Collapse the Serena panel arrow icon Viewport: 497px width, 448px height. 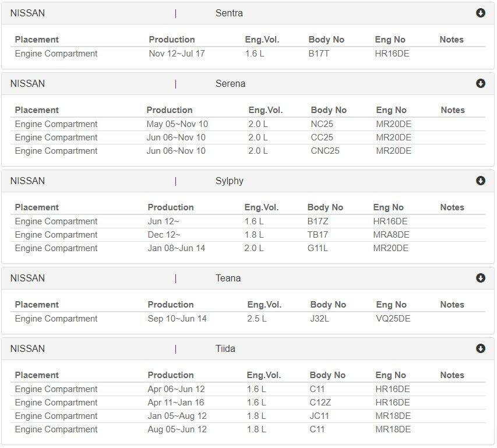click(x=481, y=83)
